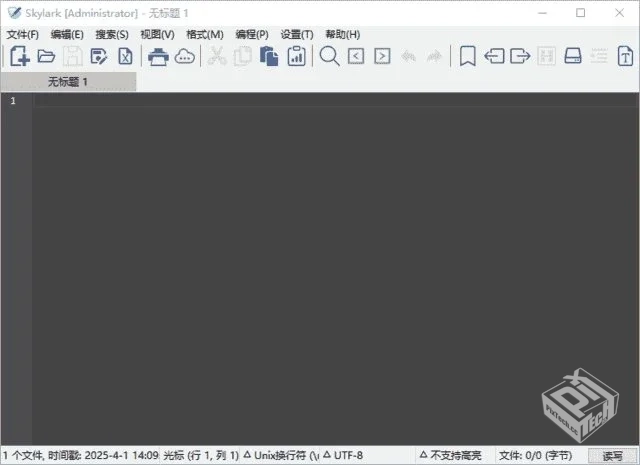
Task: Open the 搜索(S) menu
Action: pyautogui.click(x=112, y=35)
